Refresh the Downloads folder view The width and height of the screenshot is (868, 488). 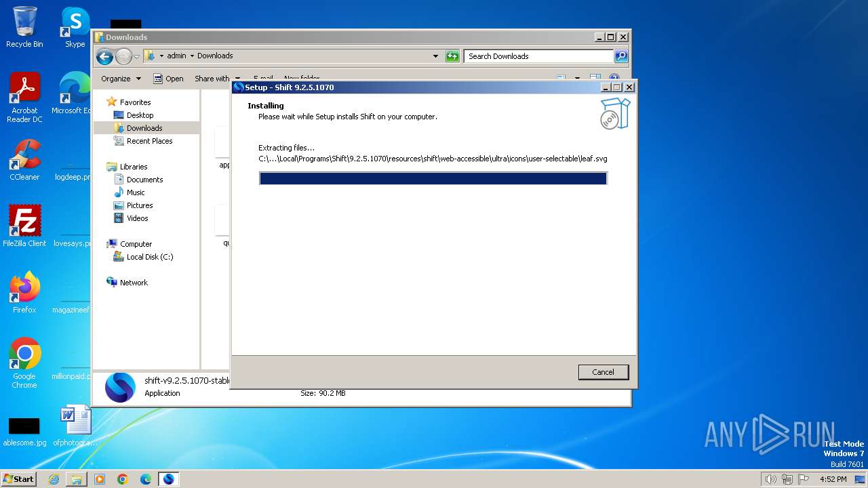pos(452,56)
